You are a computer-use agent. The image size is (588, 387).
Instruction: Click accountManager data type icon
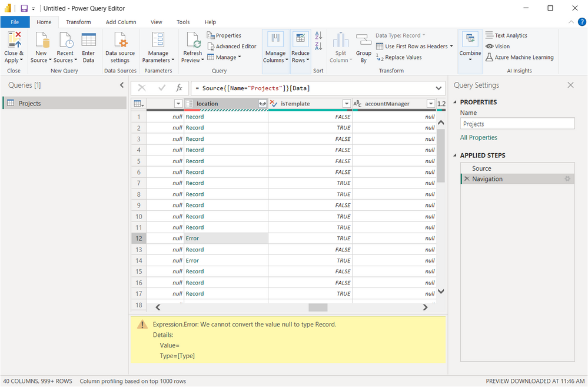357,104
